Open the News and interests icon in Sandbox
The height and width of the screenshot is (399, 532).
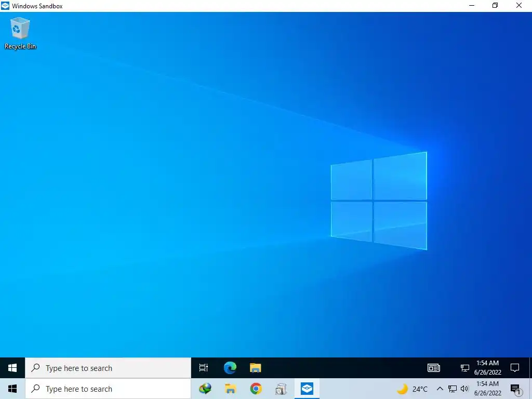434,368
